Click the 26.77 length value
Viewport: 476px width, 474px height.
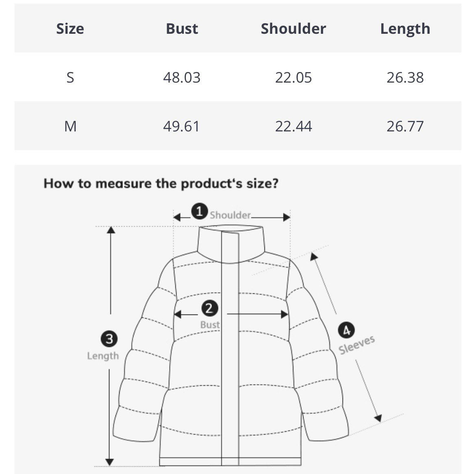pyautogui.click(x=405, y=126)
